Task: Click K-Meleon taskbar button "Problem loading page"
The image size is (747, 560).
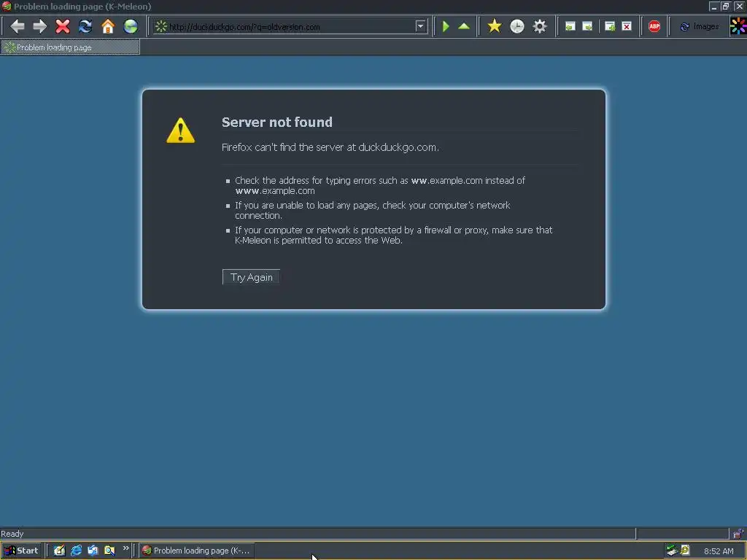Action: [197, 551]
